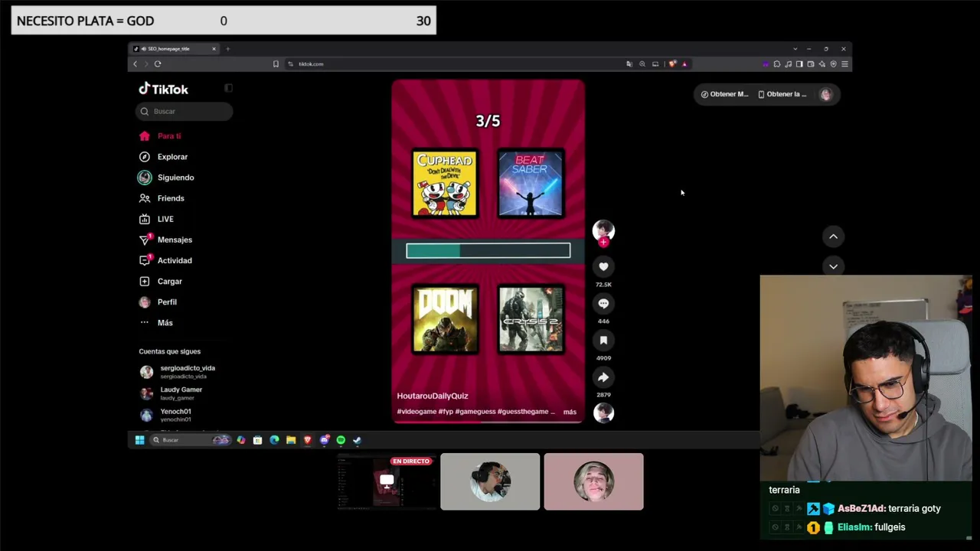Open the TikTok logo home link
980x551 pixels.
tap(163, 89)
